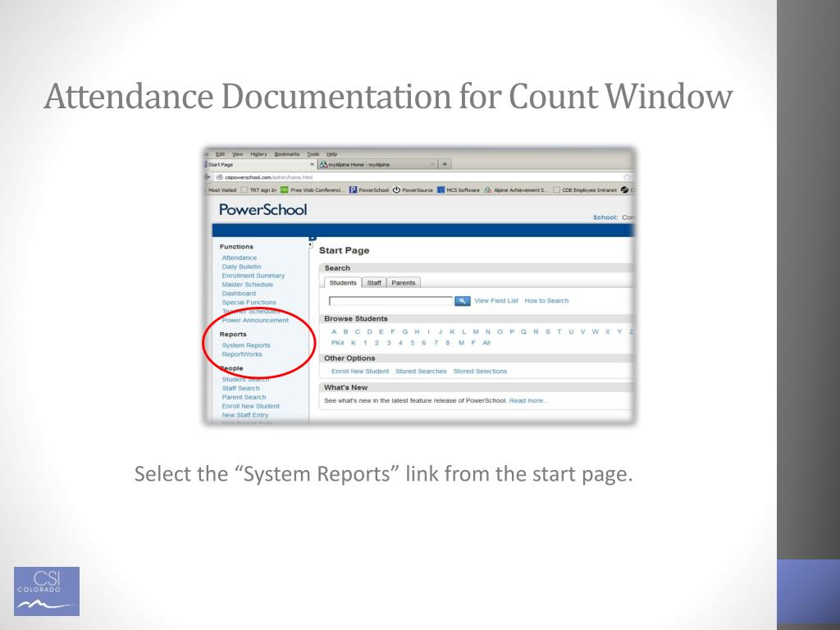Open the Edit menu
Image resolution: width=840 pixels, height=630 pixels.
220,153
